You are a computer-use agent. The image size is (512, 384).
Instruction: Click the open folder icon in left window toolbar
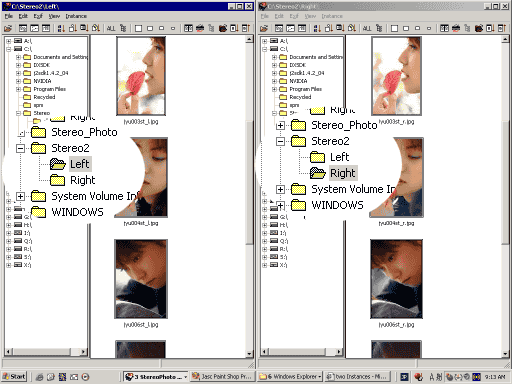(x=8, y=28)
